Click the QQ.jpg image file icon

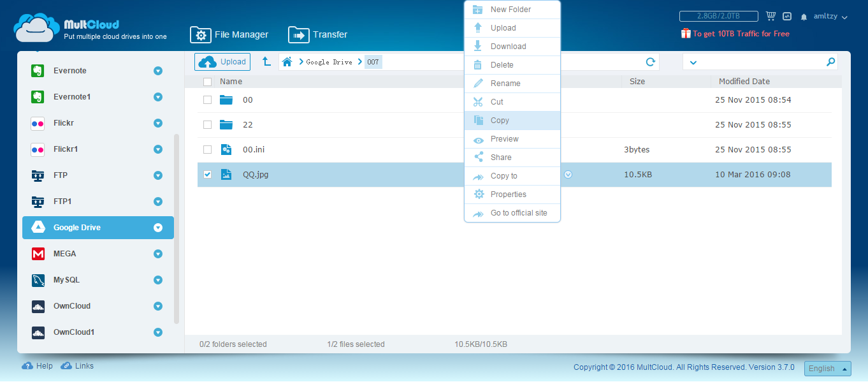click(x=226, y=175)
